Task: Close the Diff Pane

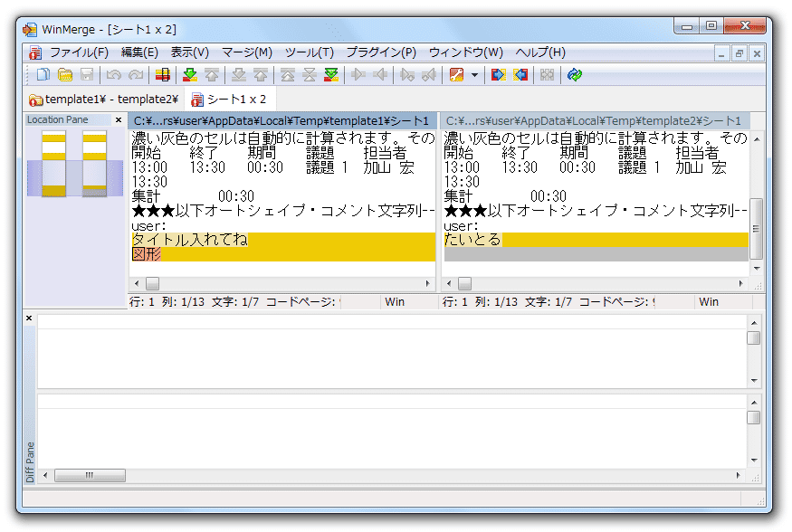Action: click(29, 318)
